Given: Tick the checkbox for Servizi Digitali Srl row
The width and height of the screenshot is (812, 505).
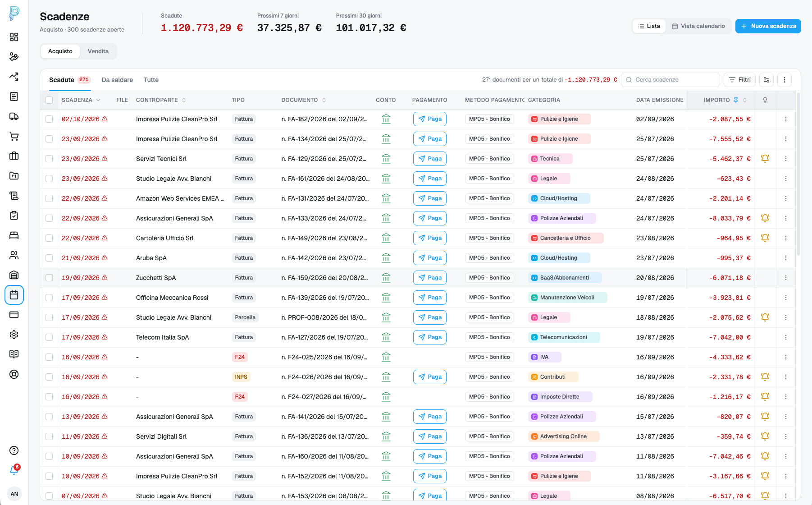Looking at the screenshot, I should (x=49, y=436).
